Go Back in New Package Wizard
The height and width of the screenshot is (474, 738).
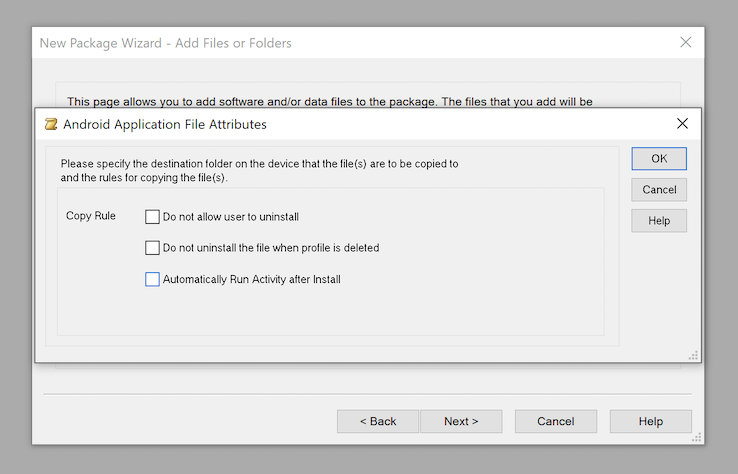(377, 421)
